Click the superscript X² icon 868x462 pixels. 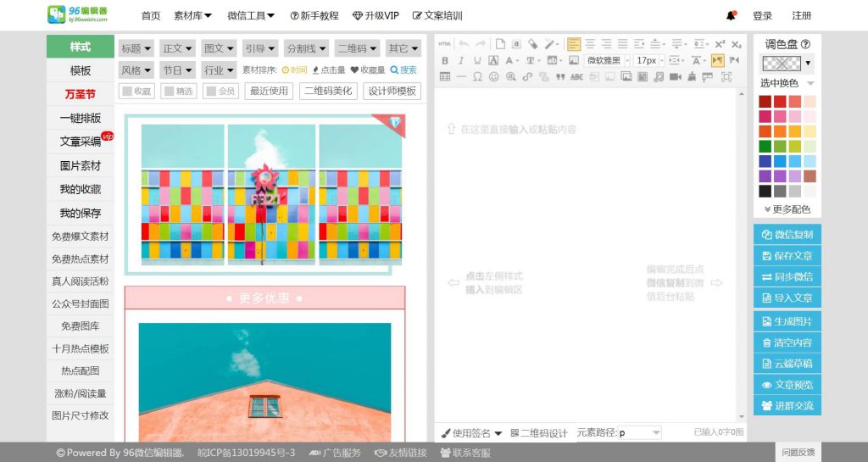(720, 44)
